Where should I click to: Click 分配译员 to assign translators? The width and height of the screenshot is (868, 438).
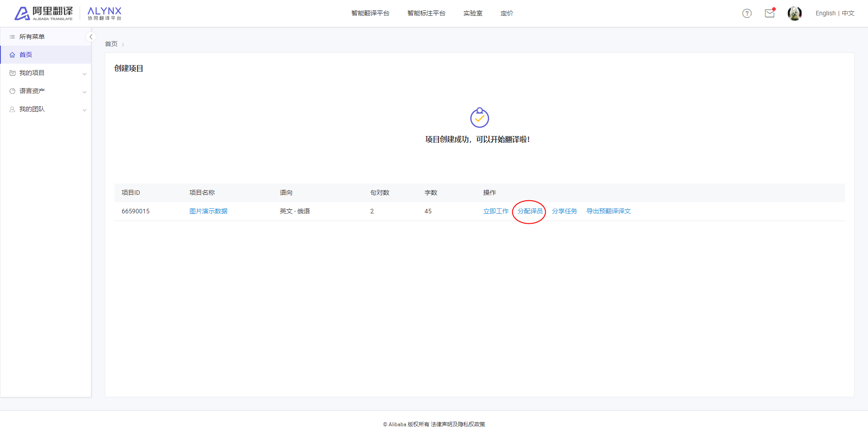[x=530, y=211]
